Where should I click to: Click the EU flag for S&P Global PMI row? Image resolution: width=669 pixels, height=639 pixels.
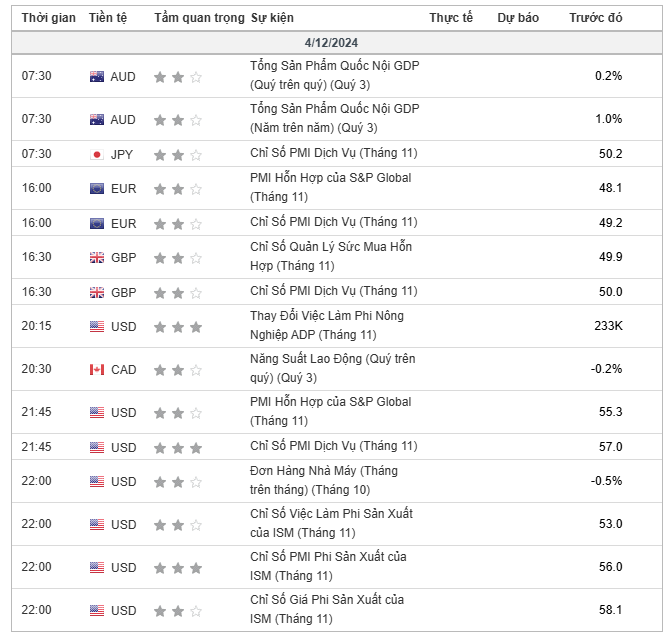[97, 188]
